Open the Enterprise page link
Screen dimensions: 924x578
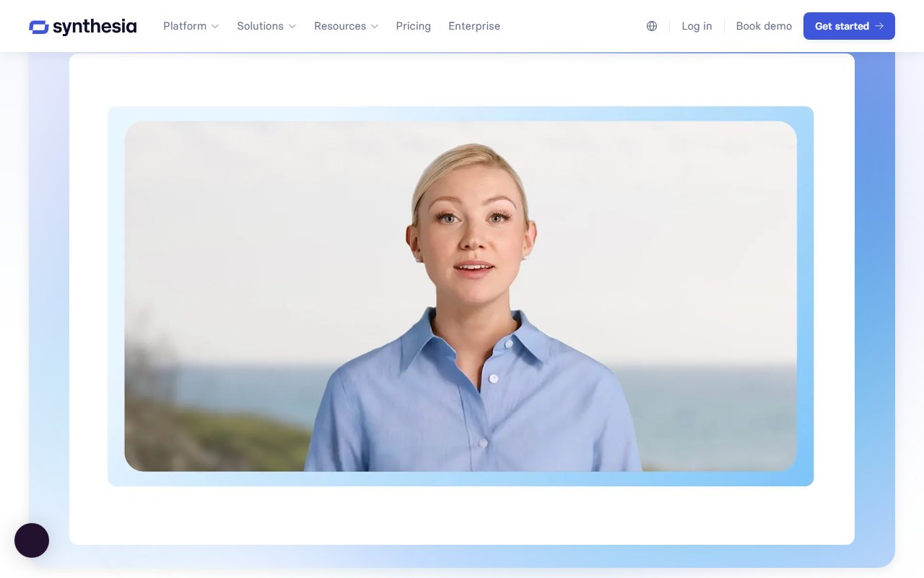(x=474, y=26)
